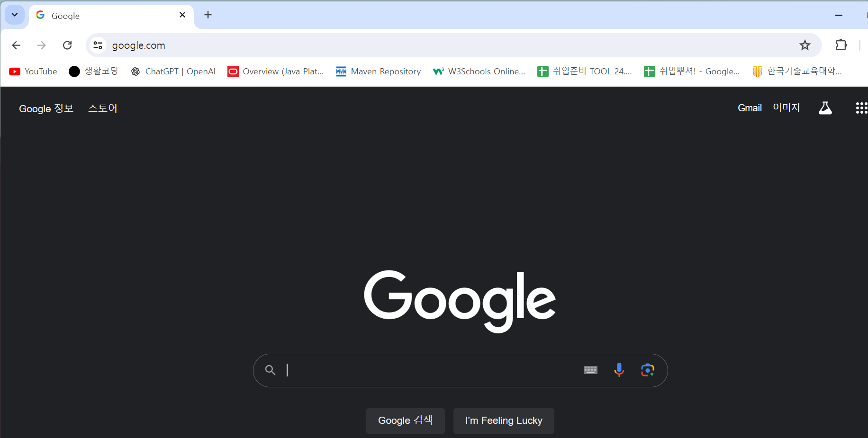Open the 생활코딩 bookmark
868x438 pixels.
coord(93,72)
